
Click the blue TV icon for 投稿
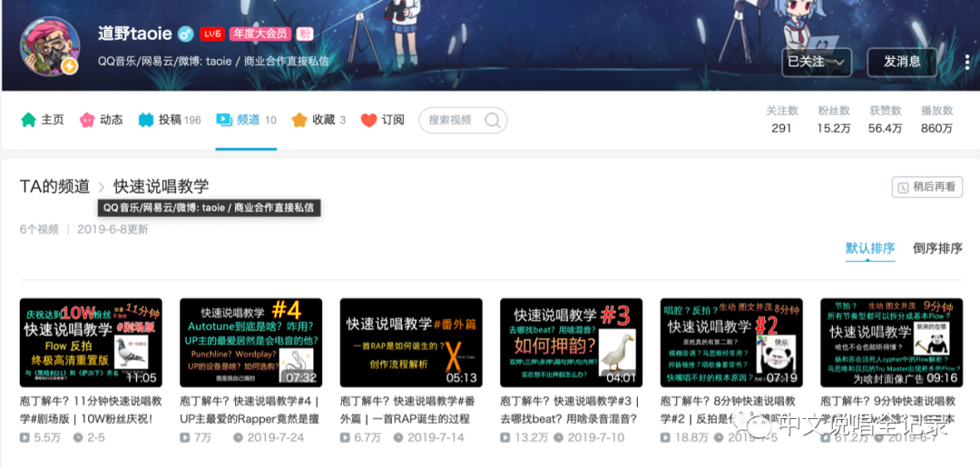[x=145, y=120]
